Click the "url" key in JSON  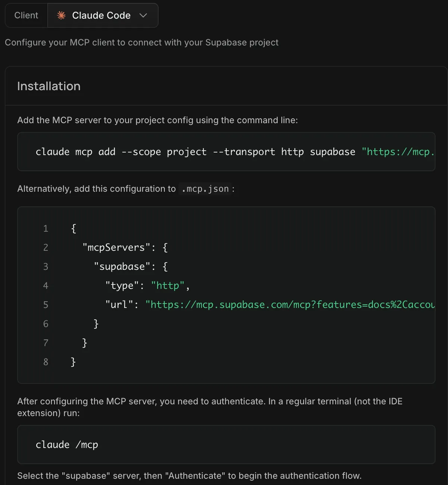point(119,305)
